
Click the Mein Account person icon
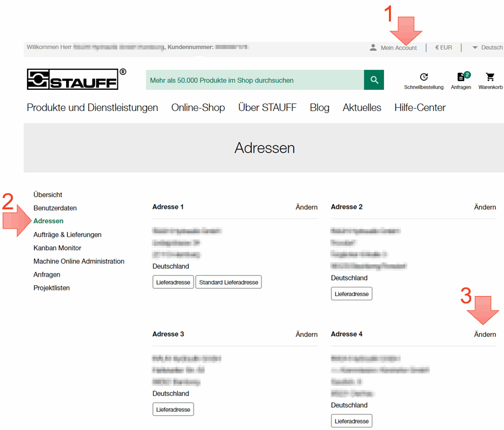coord(373,47)
